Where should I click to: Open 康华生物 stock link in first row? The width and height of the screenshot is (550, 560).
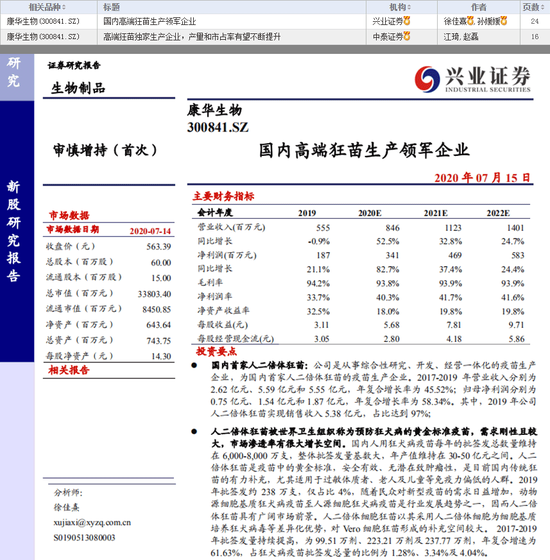(43, 21)
